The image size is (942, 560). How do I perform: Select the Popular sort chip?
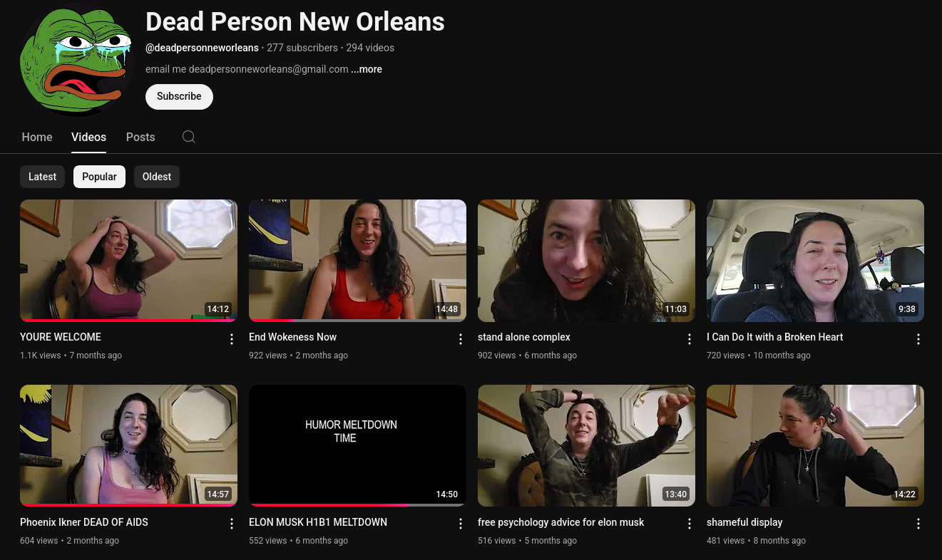click(x=99, y=177)
